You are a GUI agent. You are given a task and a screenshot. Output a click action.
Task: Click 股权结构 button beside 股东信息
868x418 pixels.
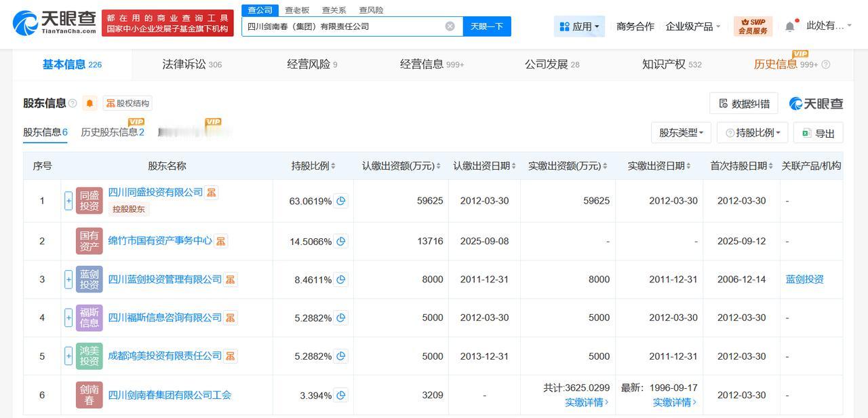(127, 103)
